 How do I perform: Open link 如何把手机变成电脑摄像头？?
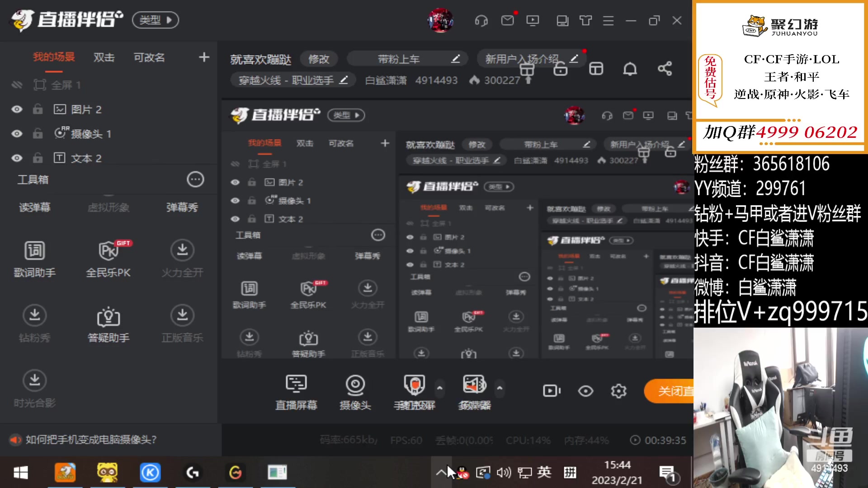click(x=91, y=440)
